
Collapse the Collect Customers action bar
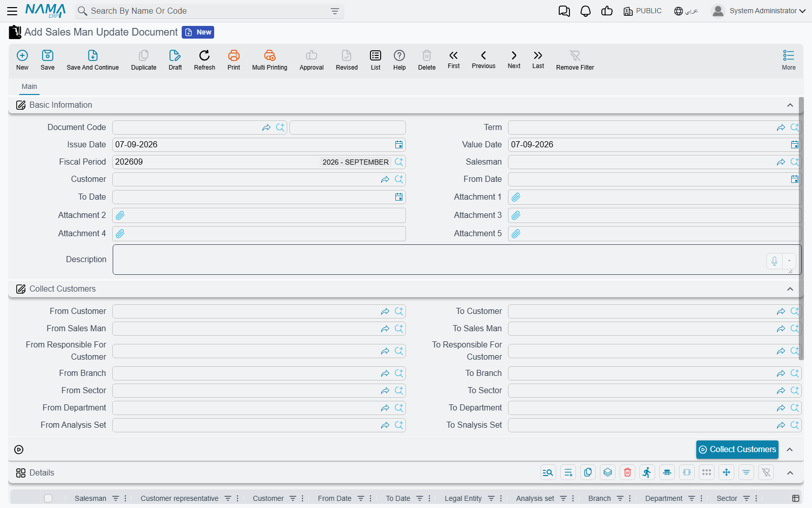[x=790, y=450]
